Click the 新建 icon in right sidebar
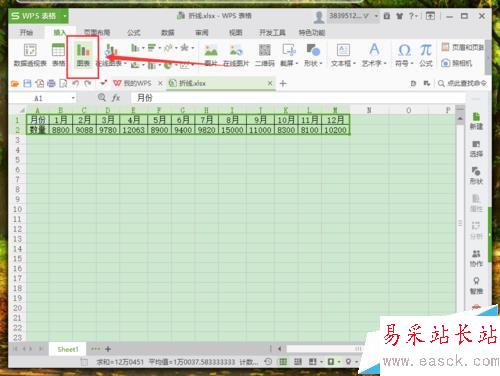This screenshot has height=376, width=500. click(476, 121)
